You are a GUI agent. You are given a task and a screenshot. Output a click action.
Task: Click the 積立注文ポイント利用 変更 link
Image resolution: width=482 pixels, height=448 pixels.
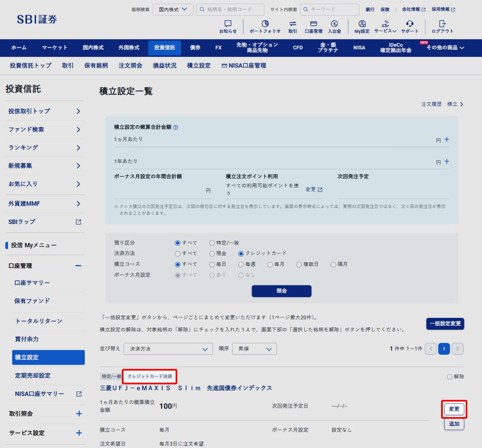click(314, 190)
